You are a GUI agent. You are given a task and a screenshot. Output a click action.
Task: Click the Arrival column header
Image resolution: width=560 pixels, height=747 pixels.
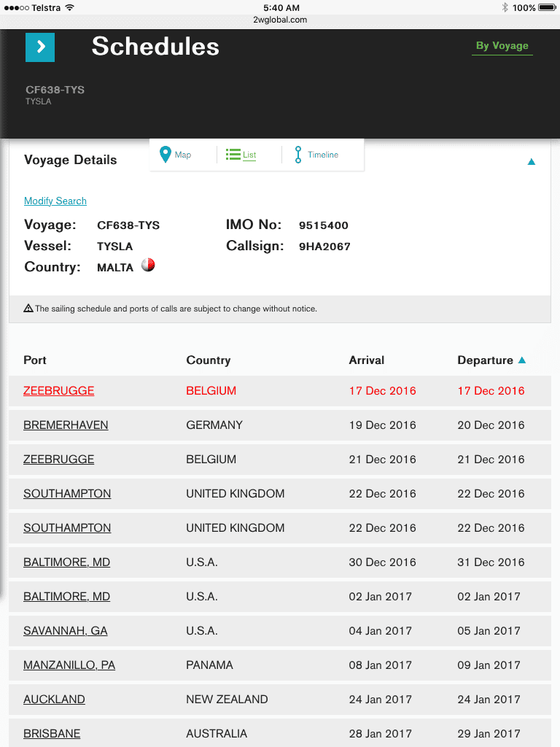coord(366,360)
